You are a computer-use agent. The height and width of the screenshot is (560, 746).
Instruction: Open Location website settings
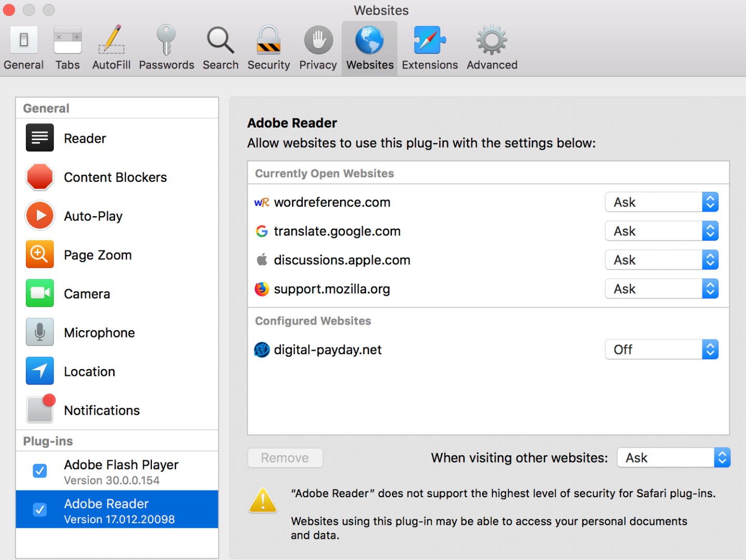(117, 371)
